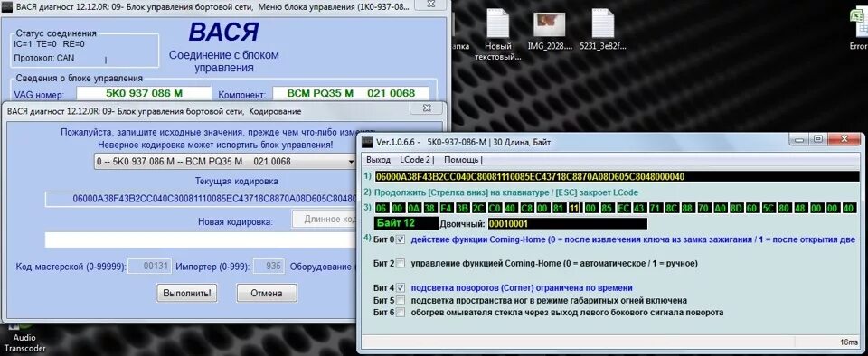Select byte cell A0
This screenshot has height=356, width=868.
point(720,208)
